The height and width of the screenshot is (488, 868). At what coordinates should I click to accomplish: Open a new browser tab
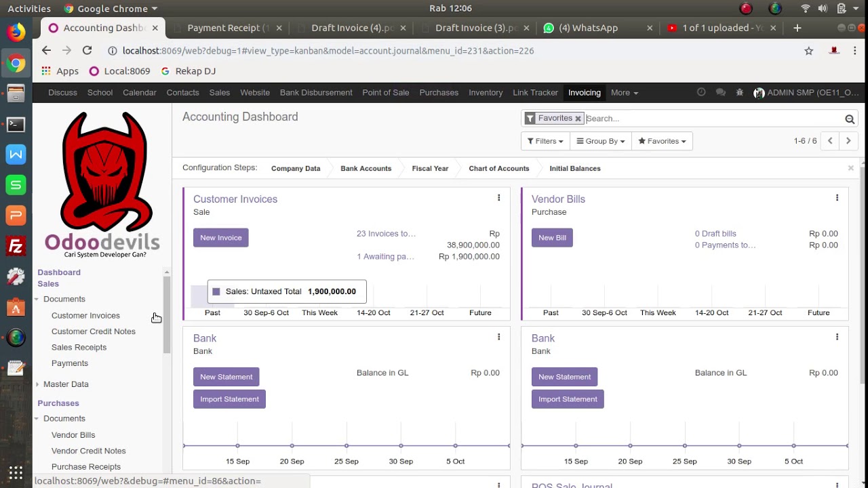(797, 28)
